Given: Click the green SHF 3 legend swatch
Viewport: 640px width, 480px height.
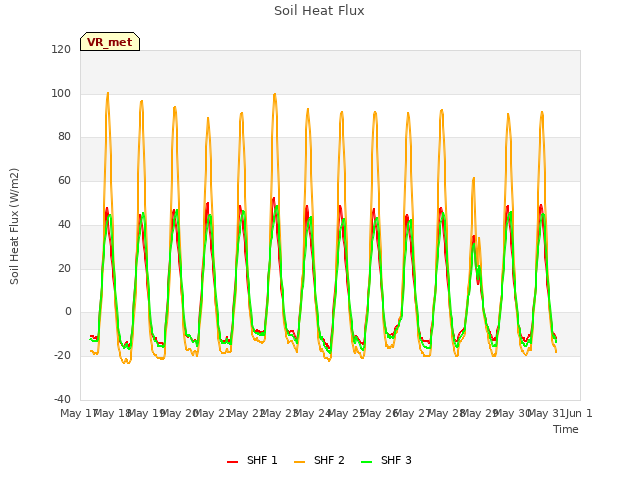Looking at the screenshot, I should (x=367, y=462).
